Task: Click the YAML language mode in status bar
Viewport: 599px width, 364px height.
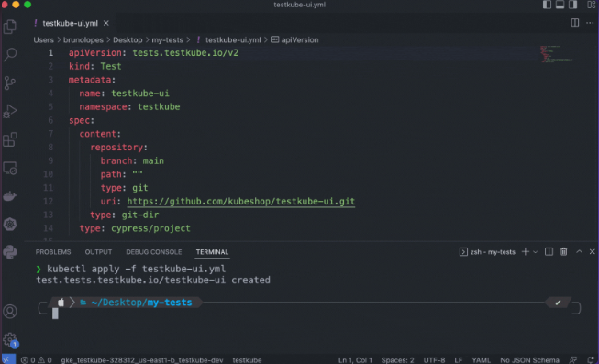Action: [x=481, y=359]
